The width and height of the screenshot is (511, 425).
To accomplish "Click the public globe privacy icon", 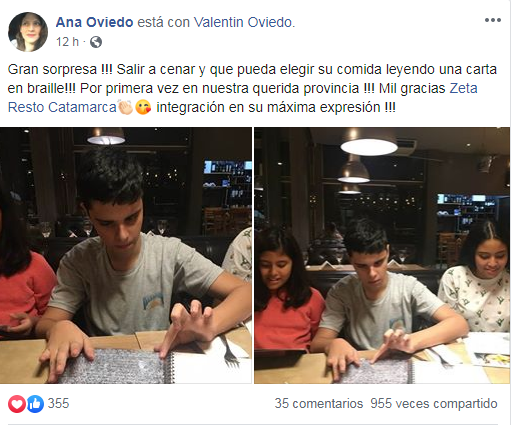I will 96,42.
